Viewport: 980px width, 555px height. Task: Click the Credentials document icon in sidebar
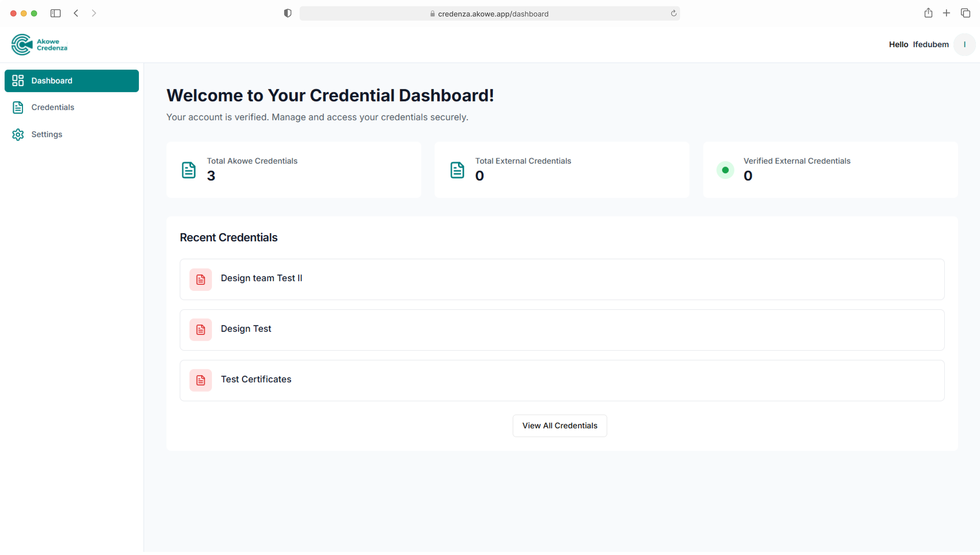point(18,108)
